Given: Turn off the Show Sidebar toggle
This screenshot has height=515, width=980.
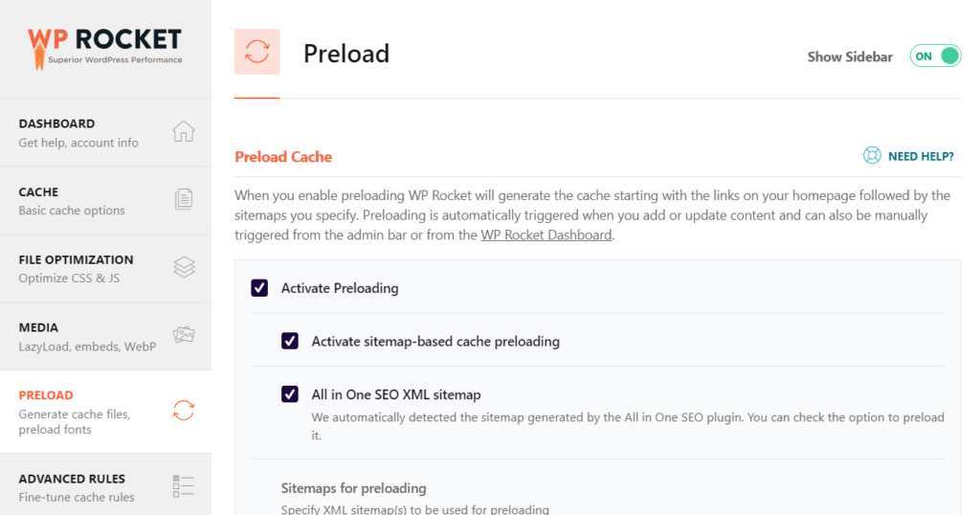Looking at the screenshot, I should coord(935,56).
